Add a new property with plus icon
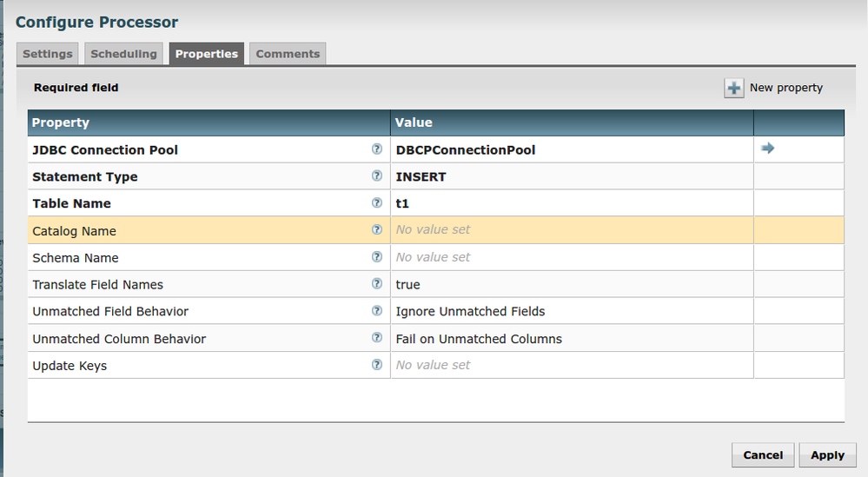868x477 pixels. click(734, 88)
